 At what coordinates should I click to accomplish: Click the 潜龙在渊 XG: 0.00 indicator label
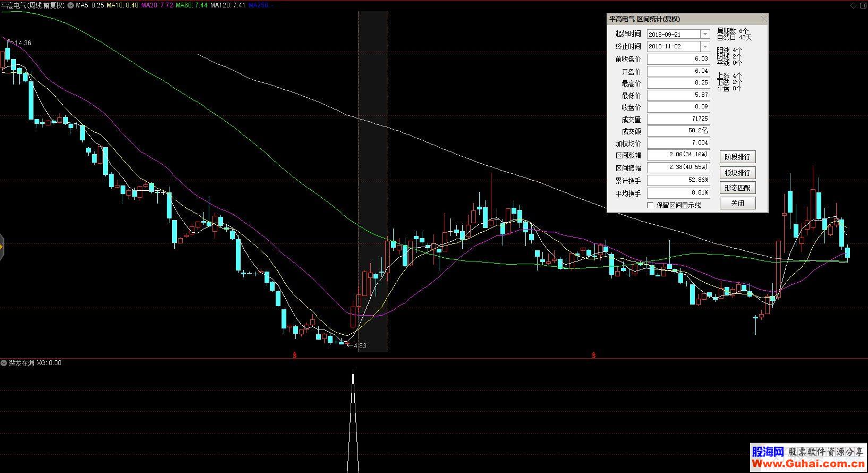[x=35, y=363]
